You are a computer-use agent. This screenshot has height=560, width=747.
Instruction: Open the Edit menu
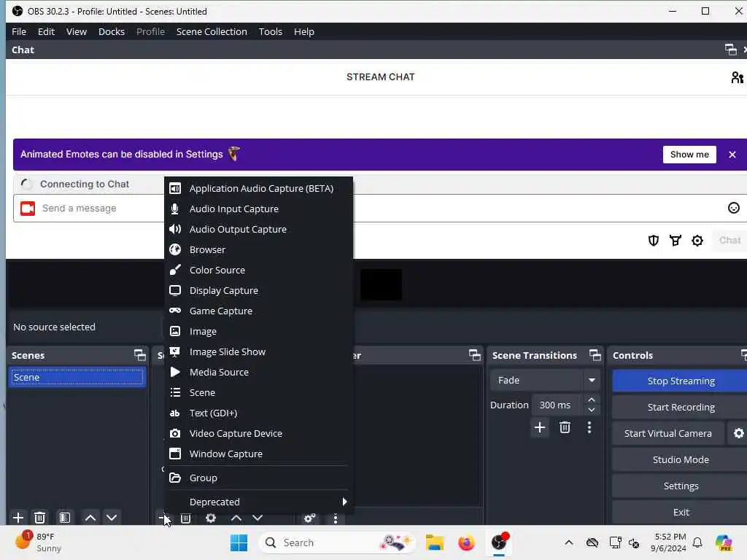tap(46, 31)
